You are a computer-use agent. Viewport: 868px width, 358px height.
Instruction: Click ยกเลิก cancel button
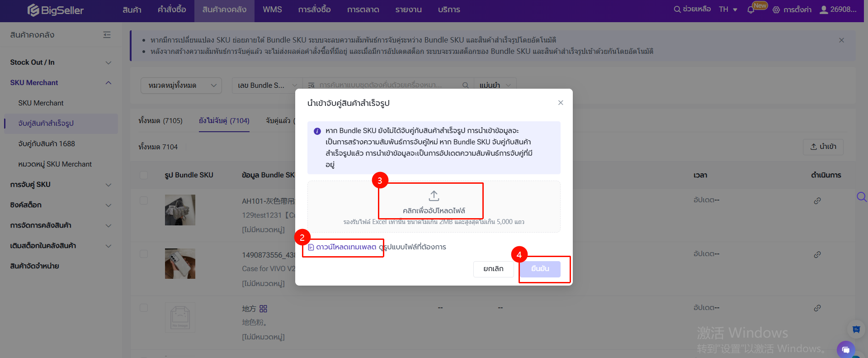(494, 269)
